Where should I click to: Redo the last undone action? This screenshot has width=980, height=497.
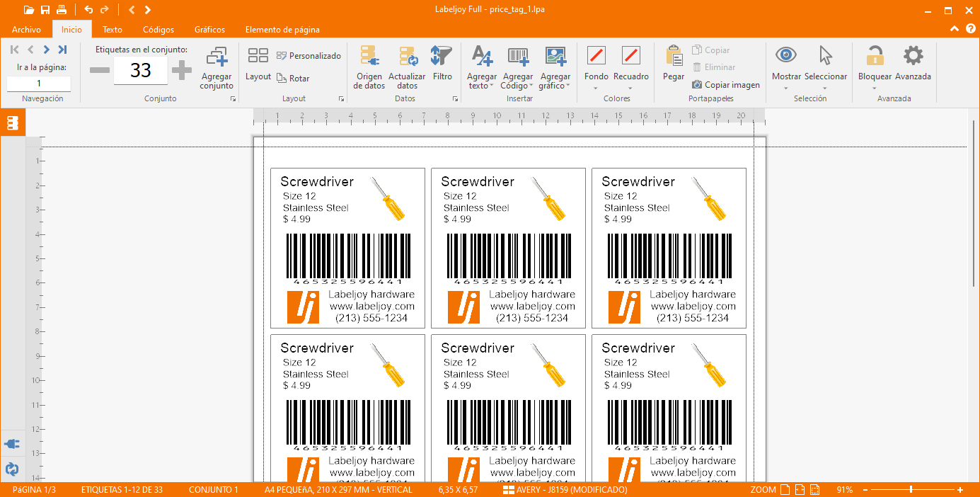point(105,10)
